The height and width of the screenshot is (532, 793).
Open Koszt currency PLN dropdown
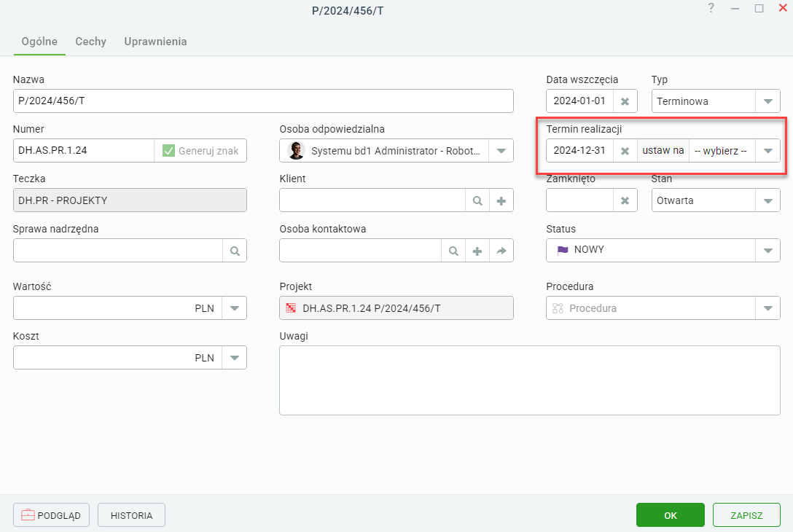(234, 358)
